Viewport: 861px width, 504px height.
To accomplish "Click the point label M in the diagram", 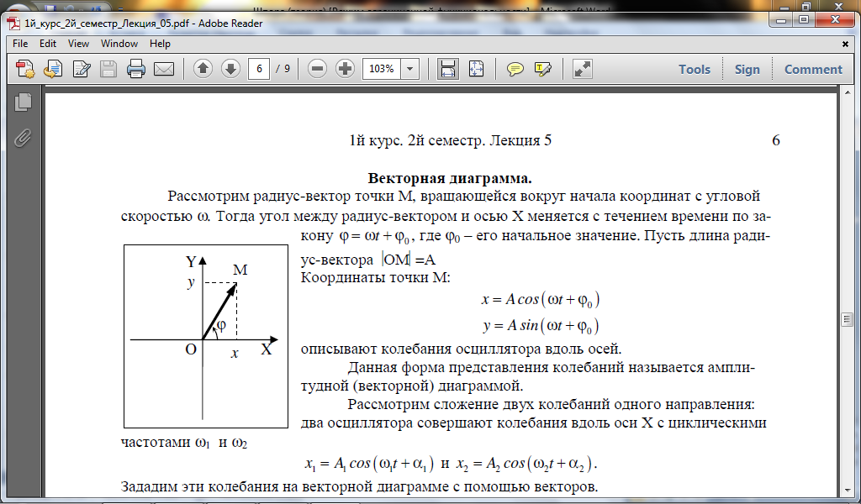I will [x=240, y=270].
